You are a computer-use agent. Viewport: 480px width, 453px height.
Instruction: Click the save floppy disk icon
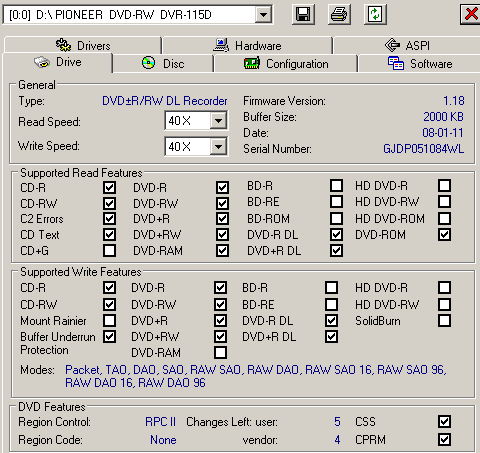[x=303, y=14]
